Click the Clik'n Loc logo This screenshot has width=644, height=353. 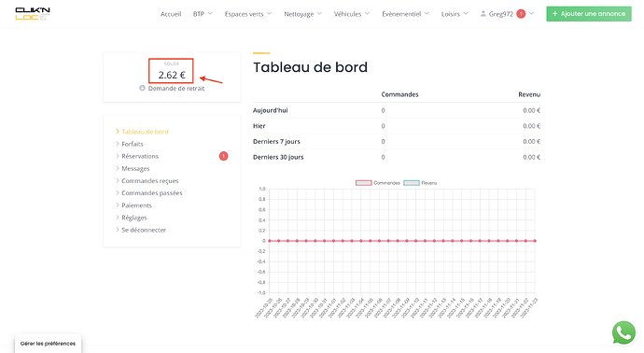pos(33,14)
